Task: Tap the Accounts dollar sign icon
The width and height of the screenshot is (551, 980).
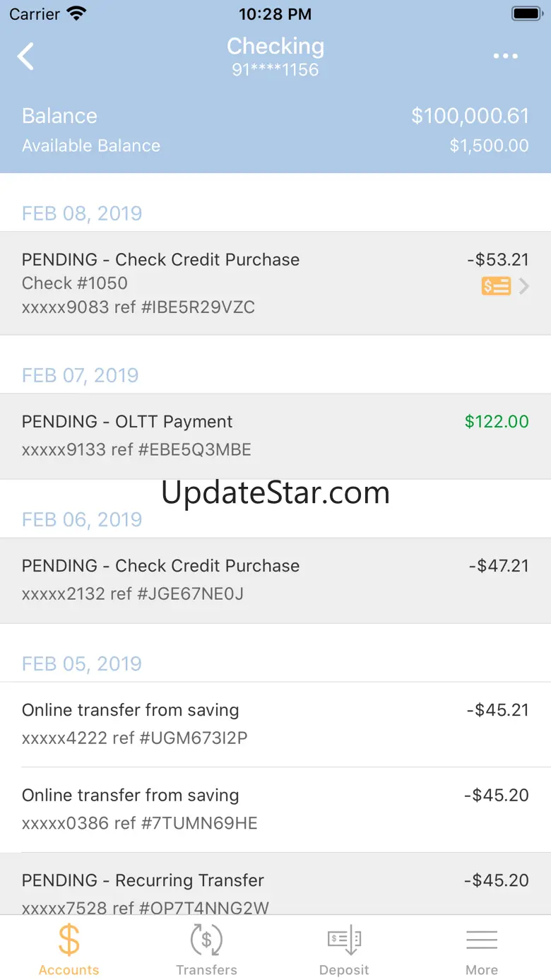Action: click(x=69, y=940)
